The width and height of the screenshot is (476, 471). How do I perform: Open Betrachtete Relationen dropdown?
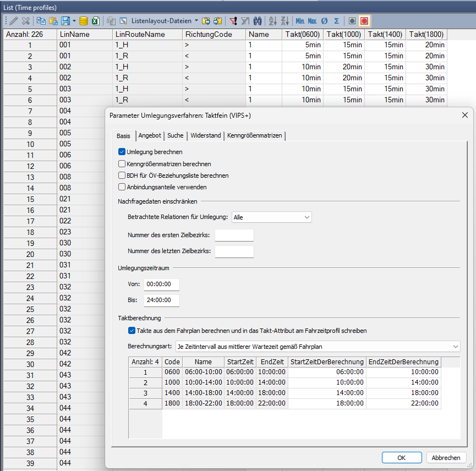(x=272, y=217)
